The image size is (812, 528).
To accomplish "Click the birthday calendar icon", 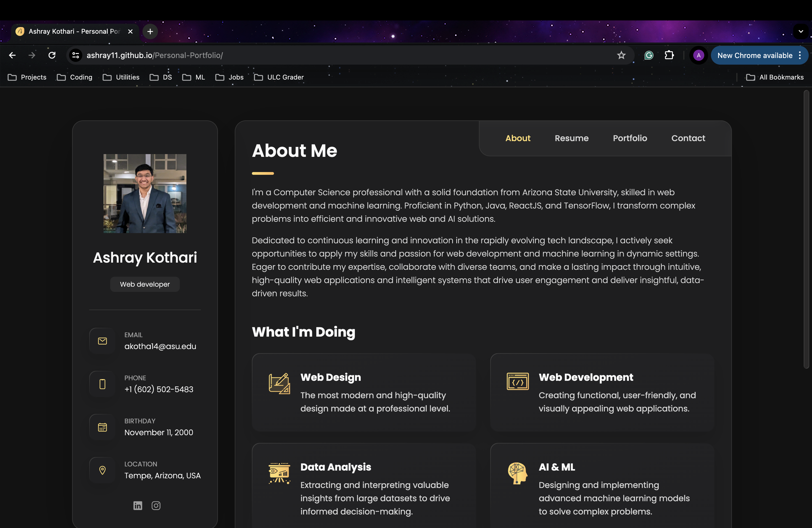I will tap(102, 427).
